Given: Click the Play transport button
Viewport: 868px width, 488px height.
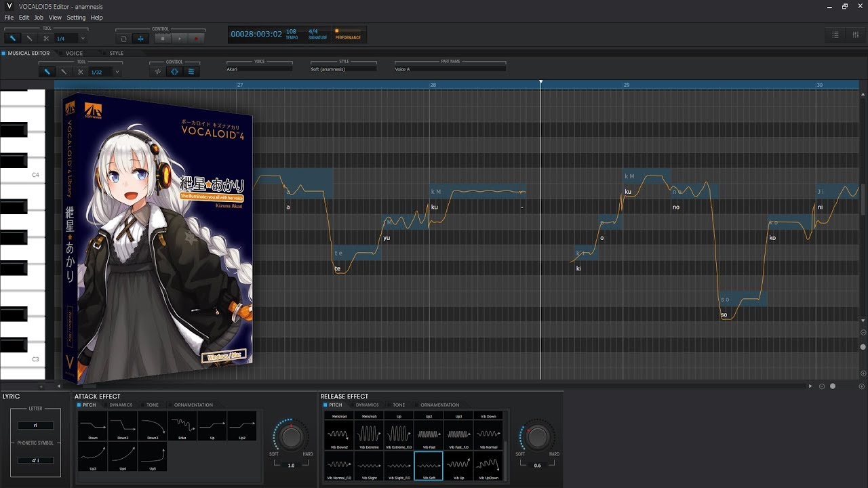Looking at the screenshot, I should (179, 39).
